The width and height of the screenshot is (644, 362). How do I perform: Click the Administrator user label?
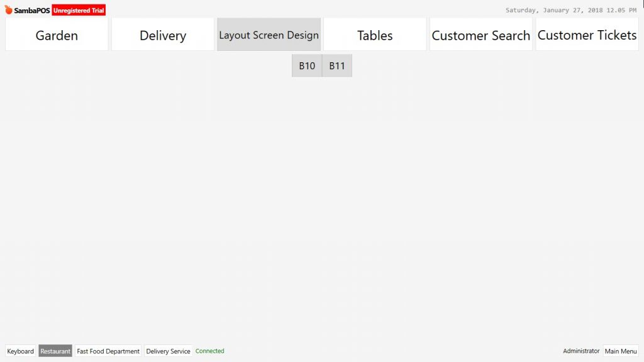pos(581,351)
